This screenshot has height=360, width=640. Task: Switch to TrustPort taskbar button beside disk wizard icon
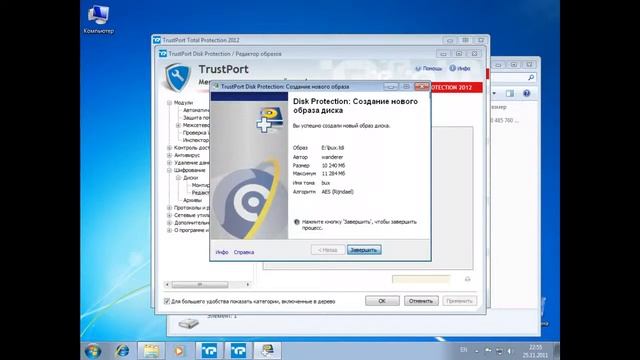(x=238, y=351)
